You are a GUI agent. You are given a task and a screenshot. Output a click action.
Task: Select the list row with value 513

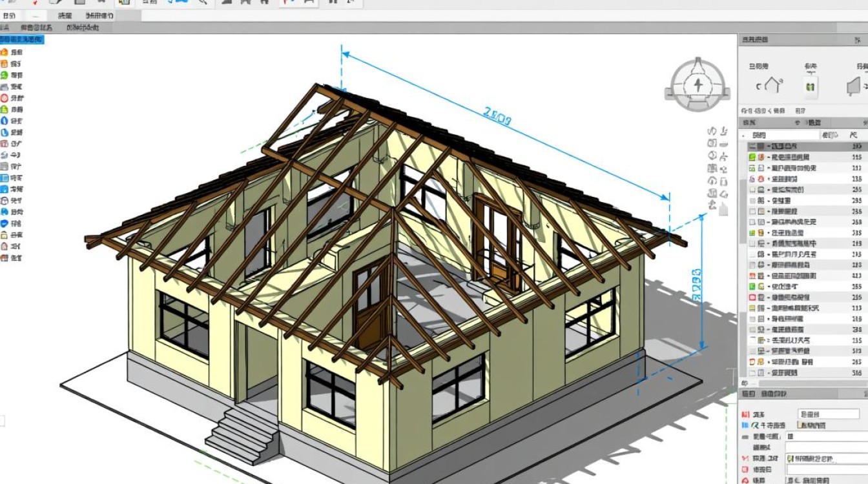(x=806, y=350)
